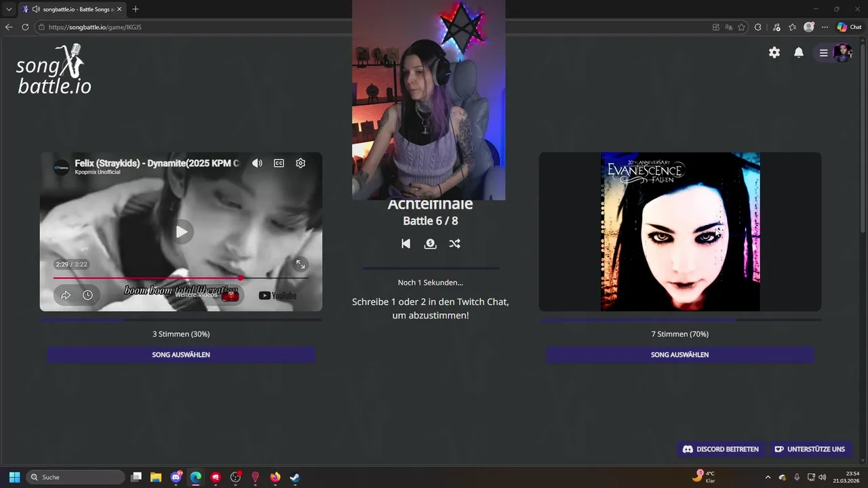
Task: Open Copilot Chat button
Action: click(849, 27)
